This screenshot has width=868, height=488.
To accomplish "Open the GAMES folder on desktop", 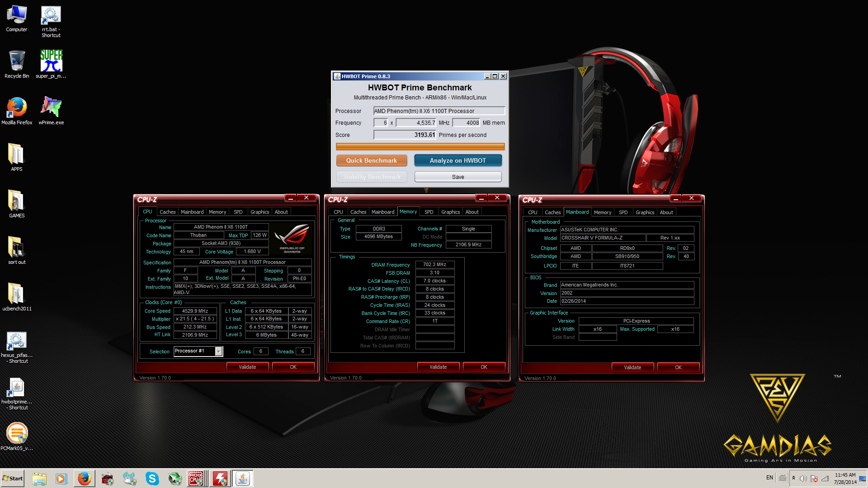I will [x=17, y=204].
